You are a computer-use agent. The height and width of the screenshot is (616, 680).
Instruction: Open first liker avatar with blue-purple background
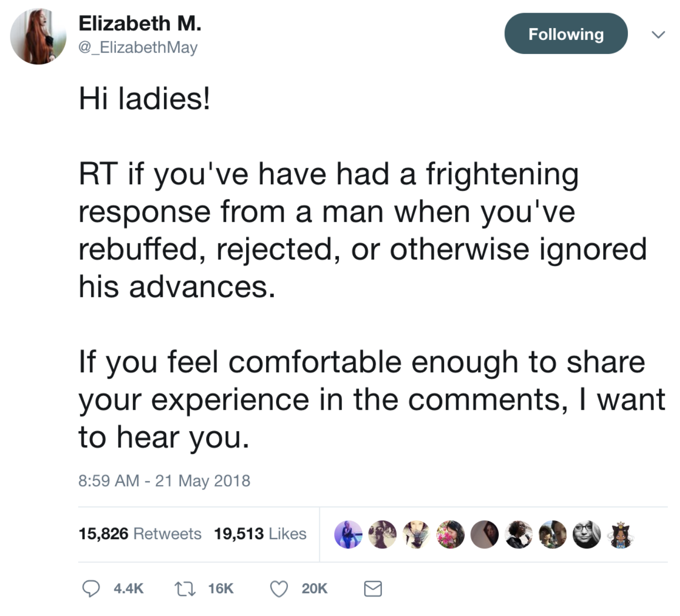click(348, 534)
